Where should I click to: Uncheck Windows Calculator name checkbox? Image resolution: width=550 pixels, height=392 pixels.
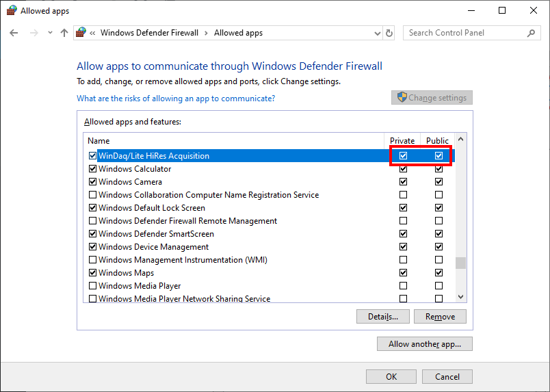coord(92,169)
